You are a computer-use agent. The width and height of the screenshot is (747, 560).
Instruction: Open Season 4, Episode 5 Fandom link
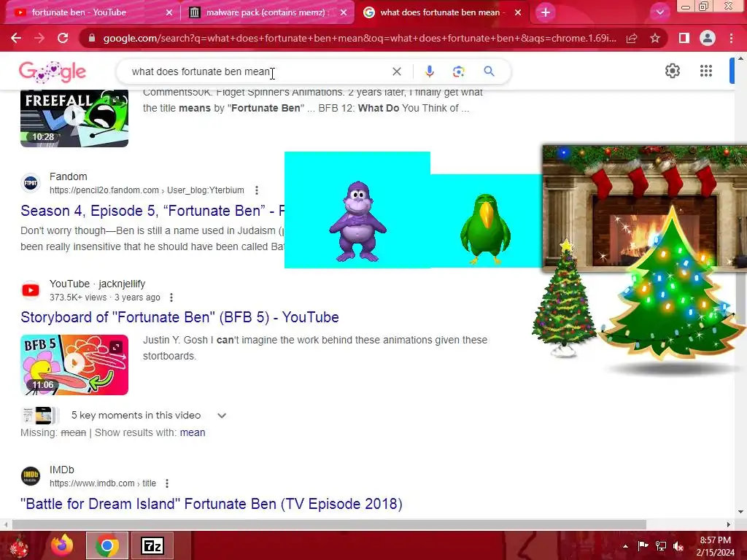point(152,211)
